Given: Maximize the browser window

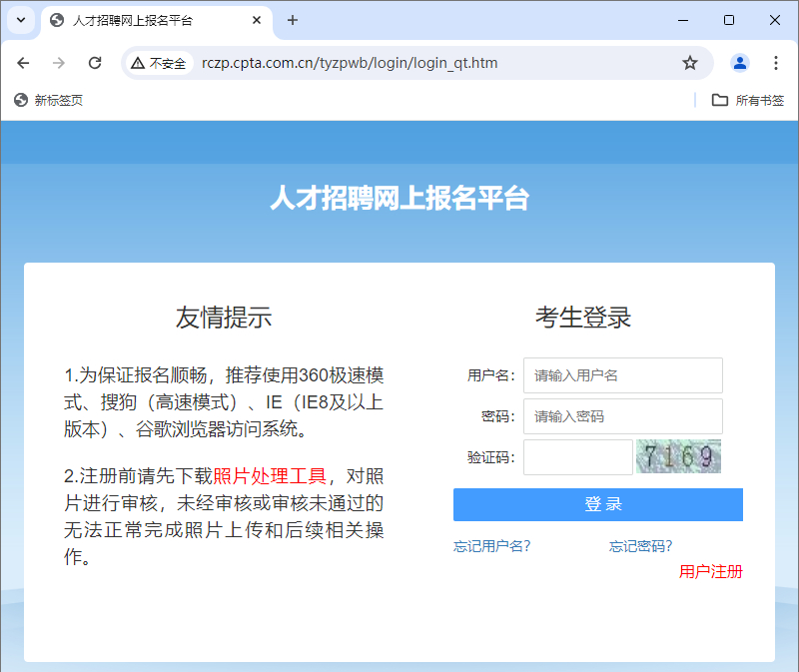Looking at the screenshot, I should pyautogui.click(x=729, y=20).
